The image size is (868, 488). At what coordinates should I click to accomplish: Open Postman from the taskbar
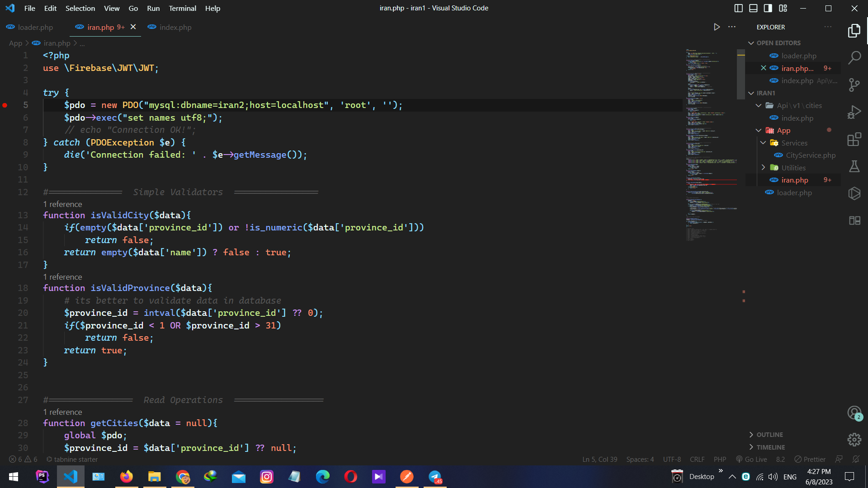(x=406, y=477)
